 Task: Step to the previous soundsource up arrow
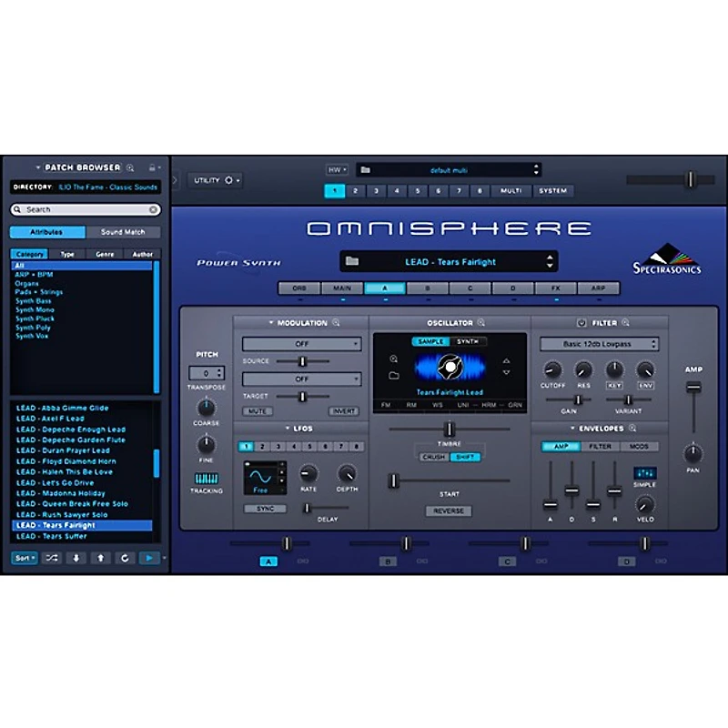[x=507, y=360]
